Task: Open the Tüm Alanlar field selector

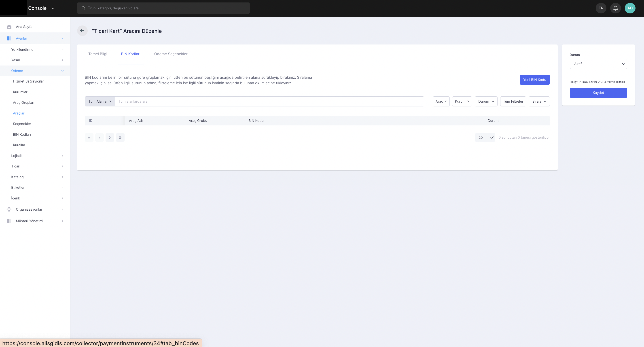Action: pyautogui.click(x=100, y=101)
